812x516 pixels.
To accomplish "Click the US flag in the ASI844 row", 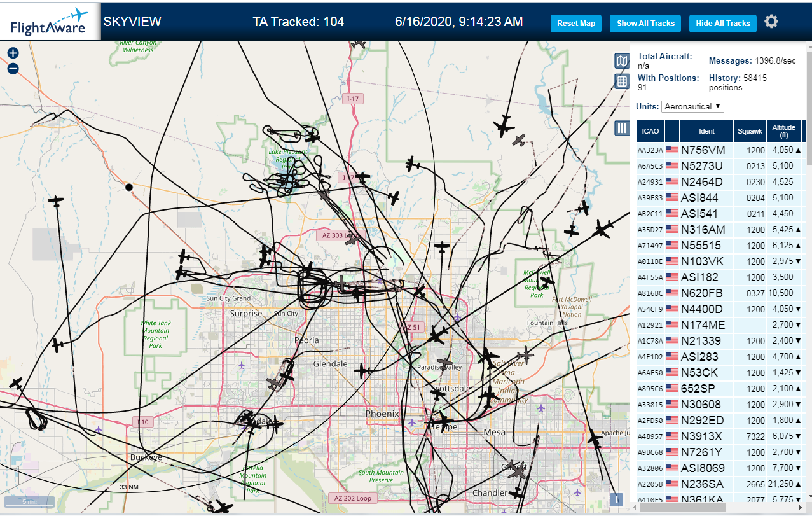I will coord(672,198).
